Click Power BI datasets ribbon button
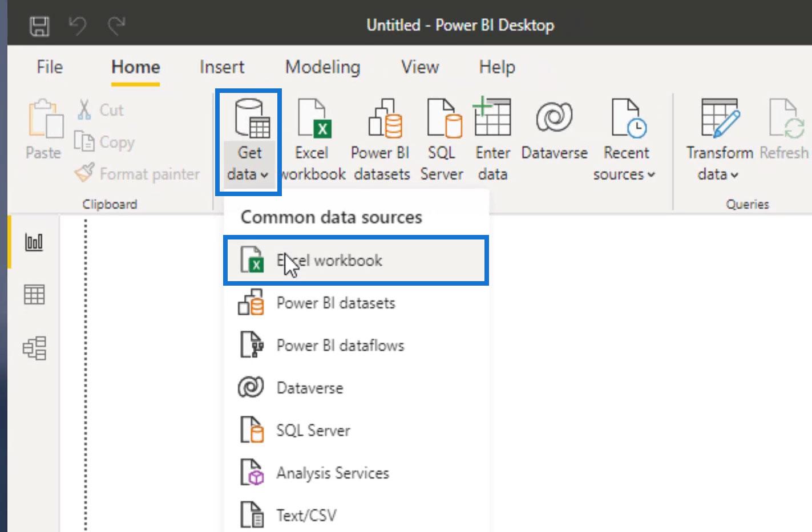Viewport: 812px width, 532px height. click(382, 140)
